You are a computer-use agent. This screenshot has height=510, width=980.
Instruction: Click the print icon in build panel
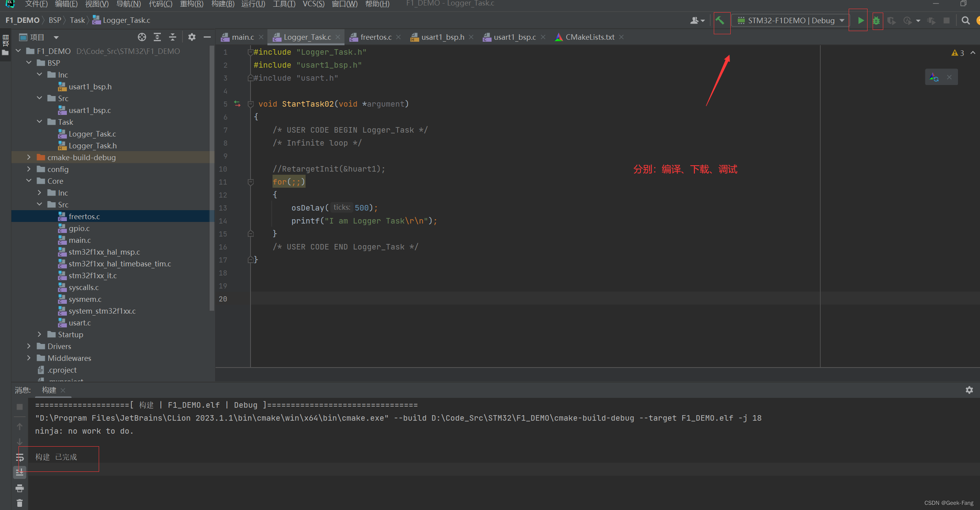click(x=20, y=488)
